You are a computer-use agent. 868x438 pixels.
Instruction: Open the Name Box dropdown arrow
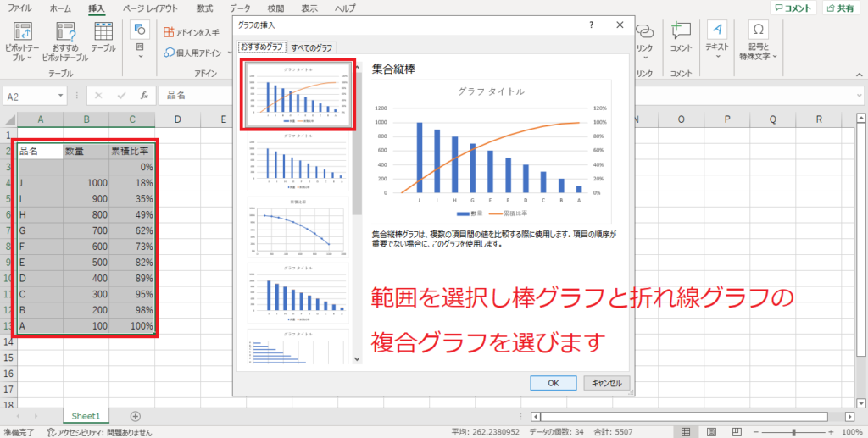click(61, 97)
